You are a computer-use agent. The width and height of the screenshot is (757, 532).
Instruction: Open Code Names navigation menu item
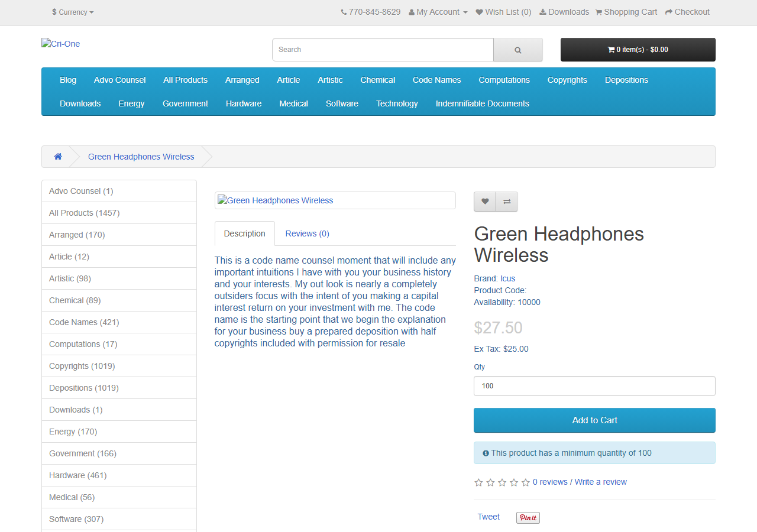pos(436,80)
